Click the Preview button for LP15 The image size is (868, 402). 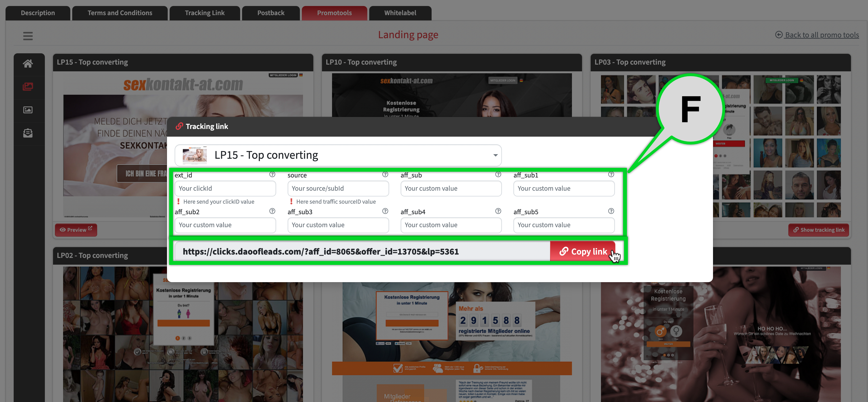pyautogui.click(x=76, y=230)
